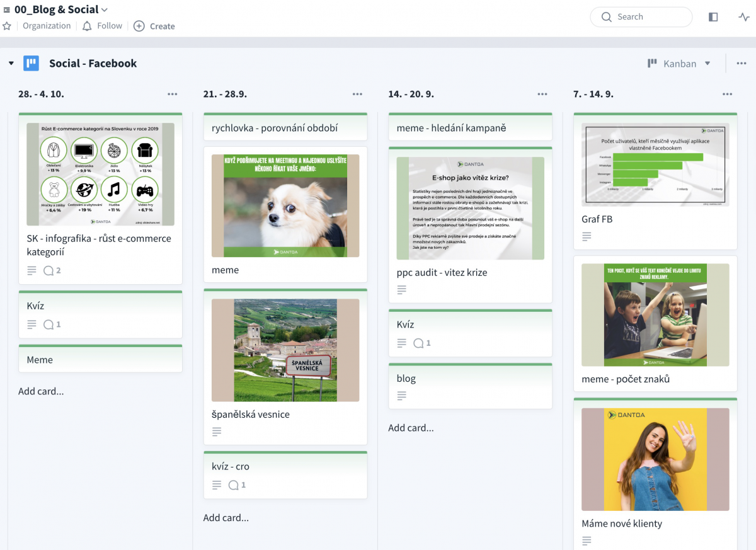Viewport: 756px width, 550px height.
Task: Click Add card in the 14. - 20. 9. column
Action: (x=411, y=428)
